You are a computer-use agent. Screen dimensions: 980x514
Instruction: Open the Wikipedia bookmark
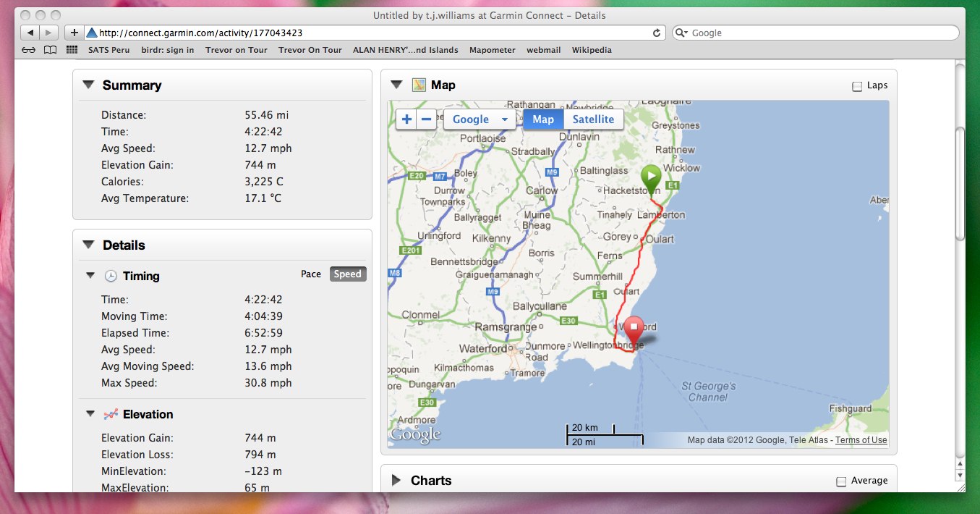click(592, 50)
